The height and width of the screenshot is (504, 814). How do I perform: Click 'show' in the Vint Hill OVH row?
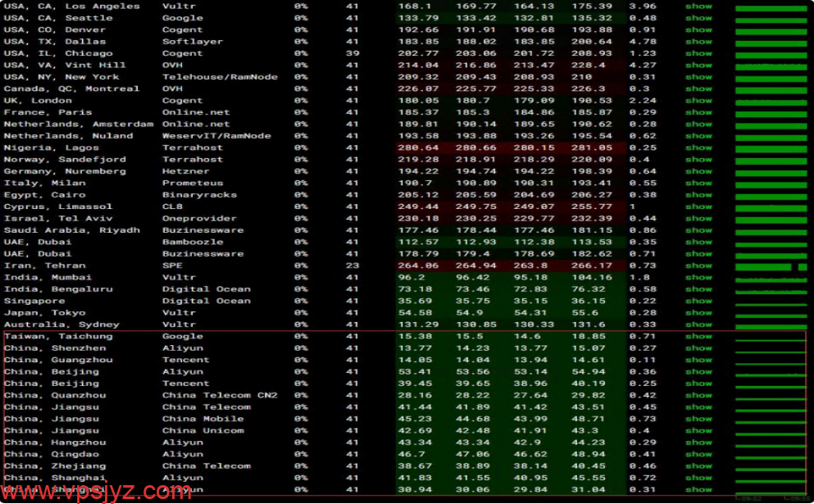(x=698, y=66)
